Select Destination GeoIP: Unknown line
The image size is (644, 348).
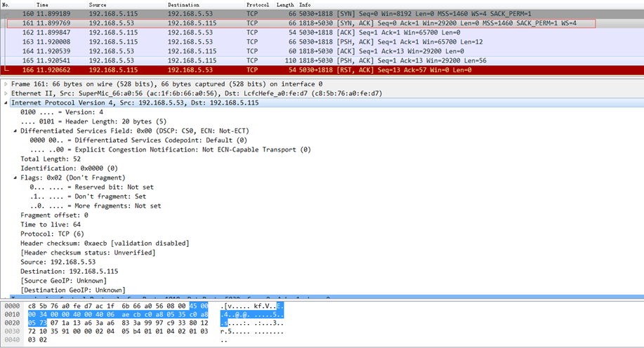(x=73, y=290)
